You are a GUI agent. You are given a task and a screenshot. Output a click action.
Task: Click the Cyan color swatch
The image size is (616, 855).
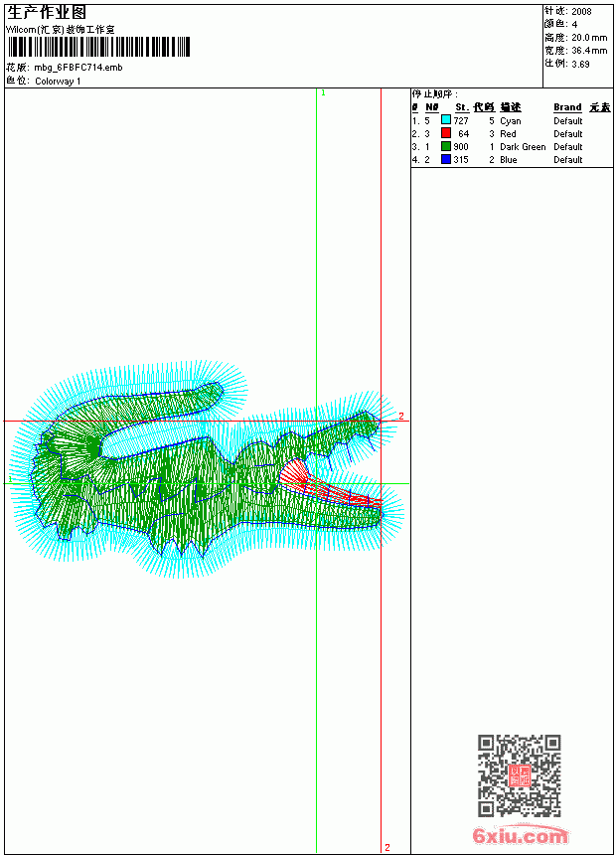point(446,120)
